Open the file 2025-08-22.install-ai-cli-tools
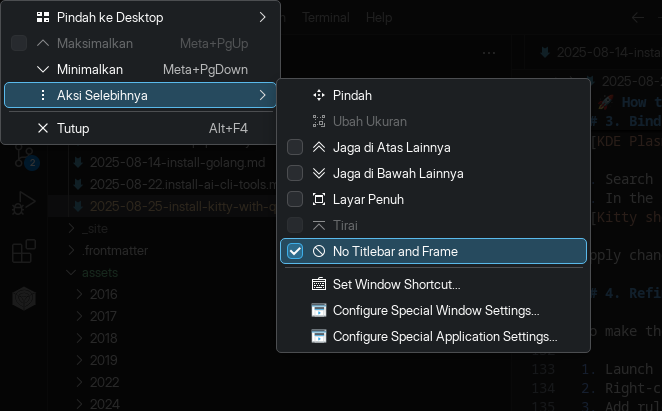Screen dimensions: 662x411 182,185
